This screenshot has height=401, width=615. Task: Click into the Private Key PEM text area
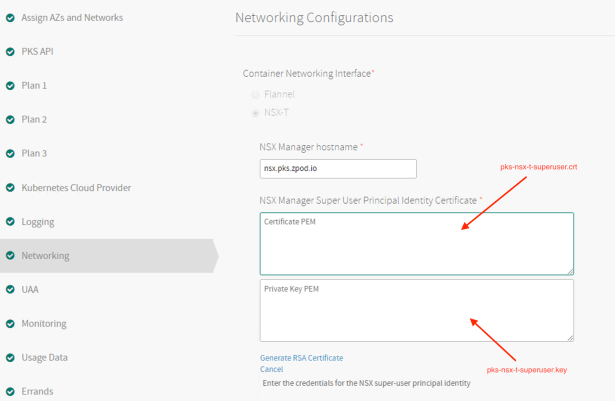[x=416, y=310]
